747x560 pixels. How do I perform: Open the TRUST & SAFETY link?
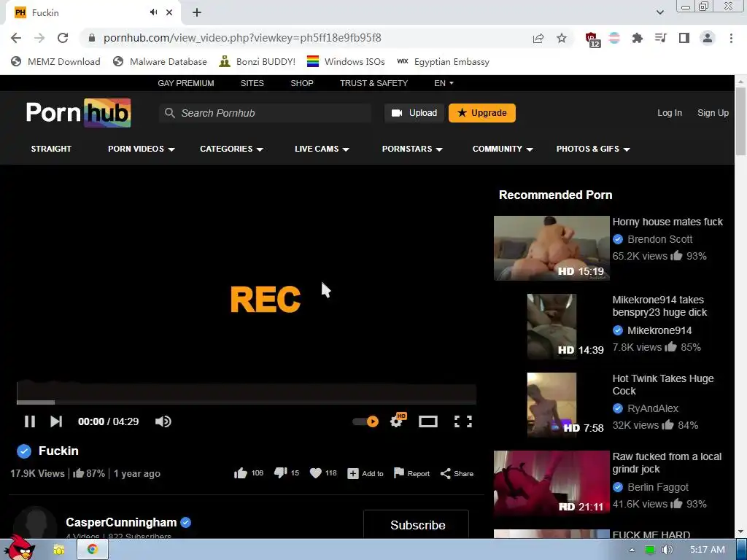pos(374,83)
